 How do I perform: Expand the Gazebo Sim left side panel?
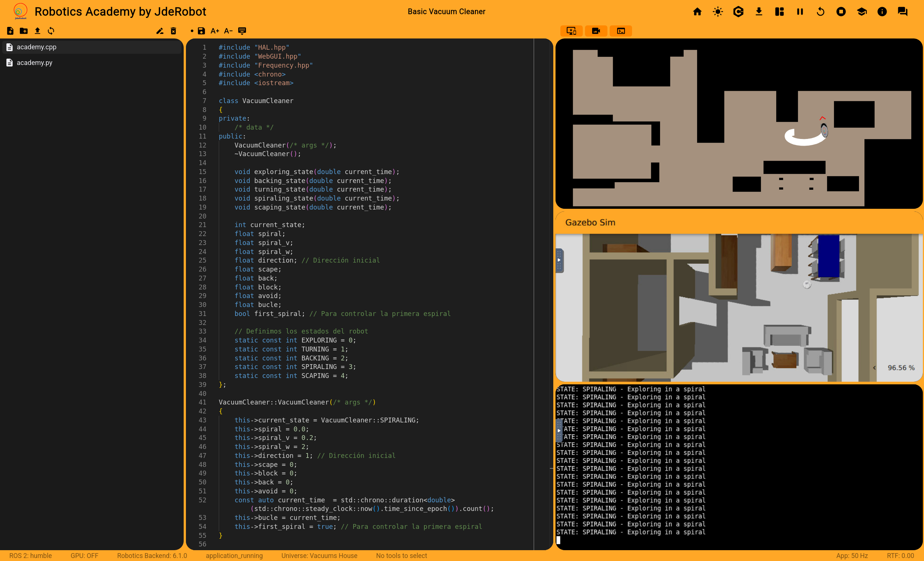coord(559,260)
